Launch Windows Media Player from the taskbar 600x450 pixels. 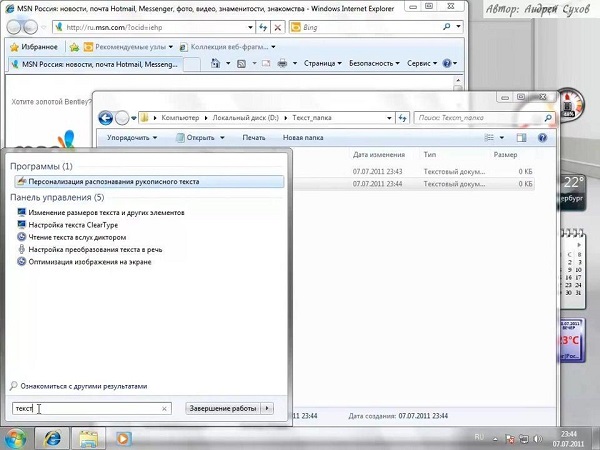coord(123,437)
